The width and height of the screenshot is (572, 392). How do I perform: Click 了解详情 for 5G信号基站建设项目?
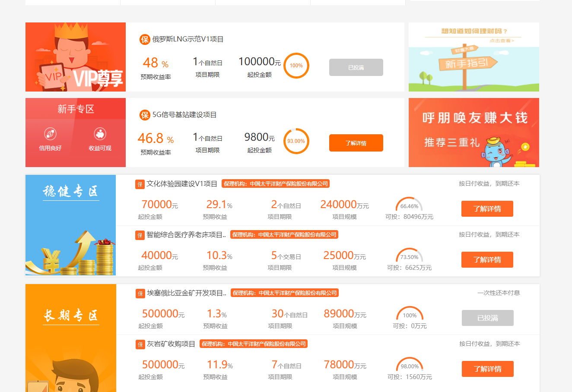(x=356, y=143)
